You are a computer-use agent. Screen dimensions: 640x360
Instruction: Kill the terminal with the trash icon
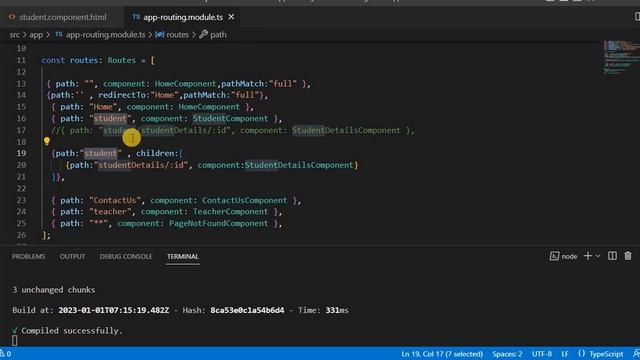click(628, 256)
